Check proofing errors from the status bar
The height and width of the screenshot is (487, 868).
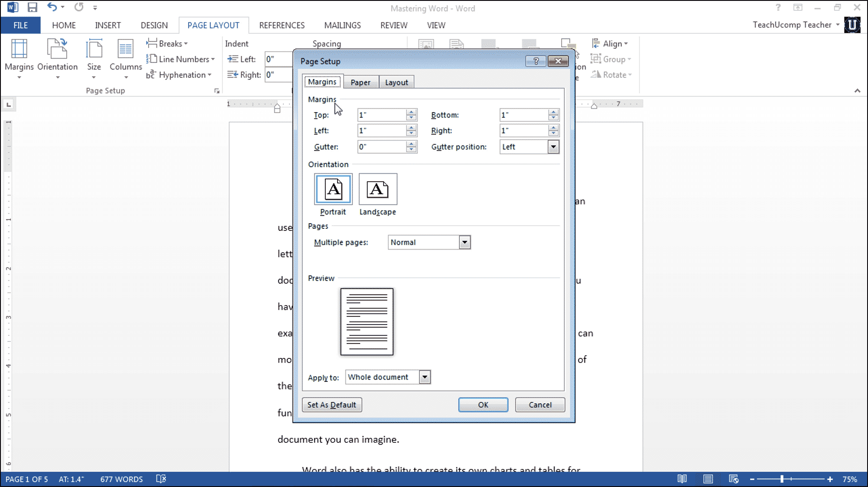161,479
